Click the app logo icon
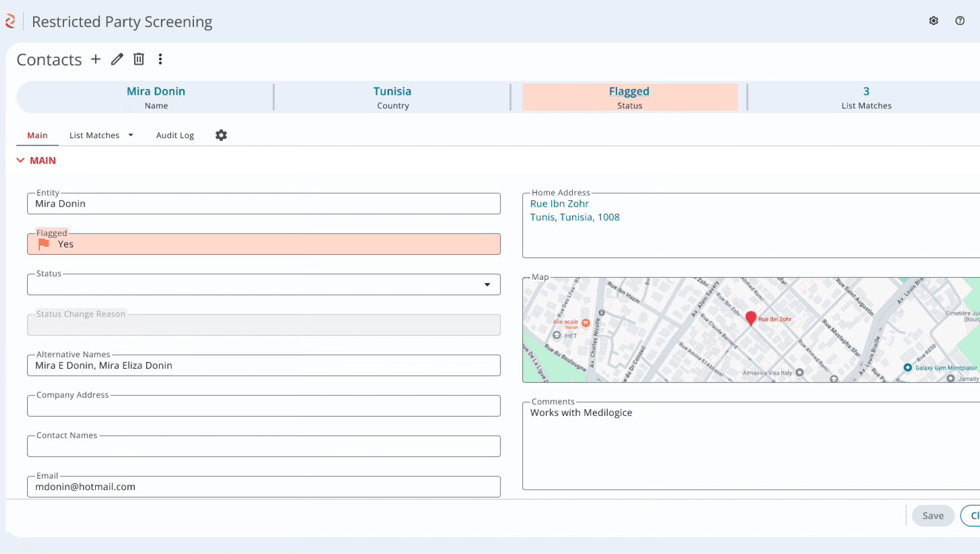The width and height of the screenshot is (980, 554). (11, 21)
